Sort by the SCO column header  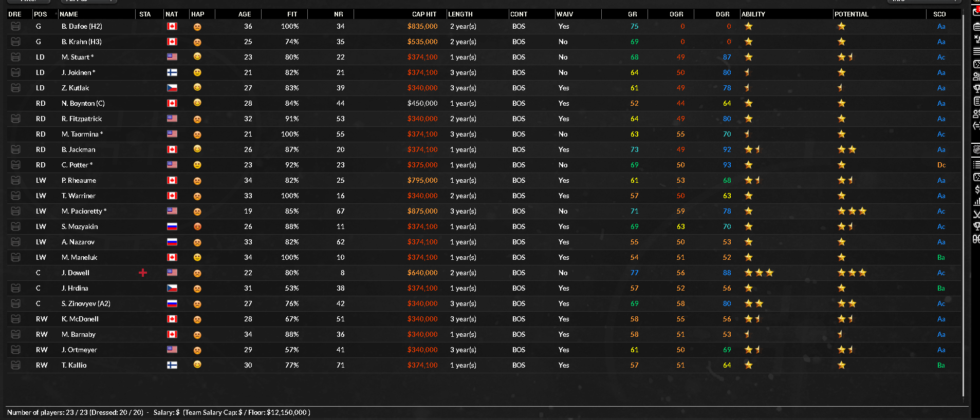click(939, 14)
